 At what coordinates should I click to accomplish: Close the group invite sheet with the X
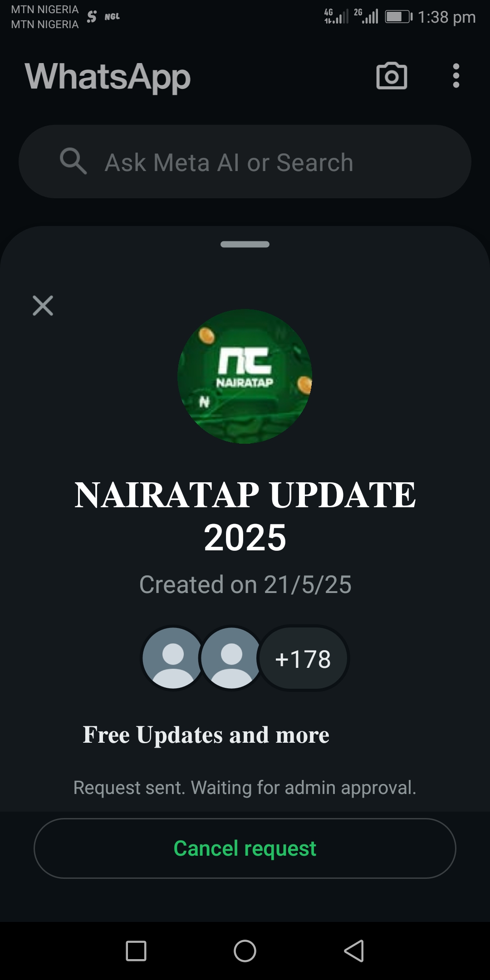(43, 305)
